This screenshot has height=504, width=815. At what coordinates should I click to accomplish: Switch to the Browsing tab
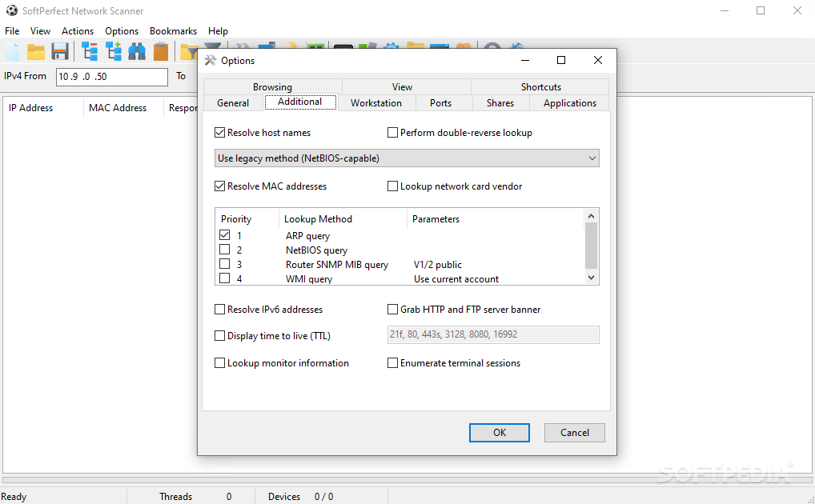(x=272, y=86)
